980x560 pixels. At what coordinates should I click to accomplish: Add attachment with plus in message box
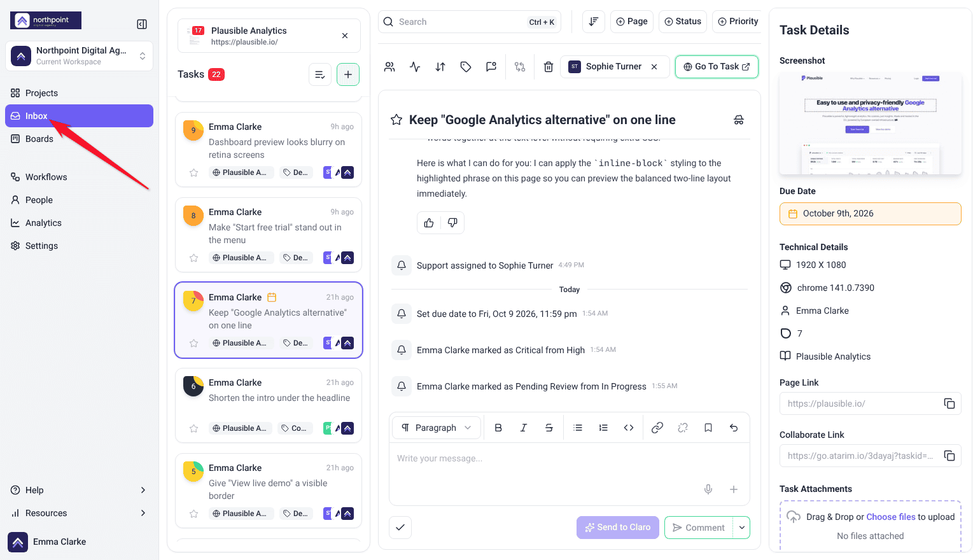pyautogui.click(x=734, y=489)
